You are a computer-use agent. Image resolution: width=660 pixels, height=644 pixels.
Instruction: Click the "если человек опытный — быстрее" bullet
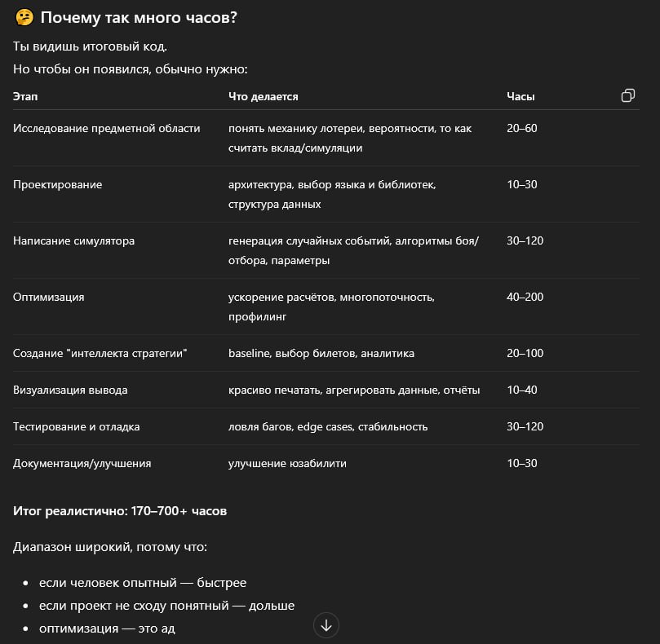pyautogui.click(x=143, y=583)
